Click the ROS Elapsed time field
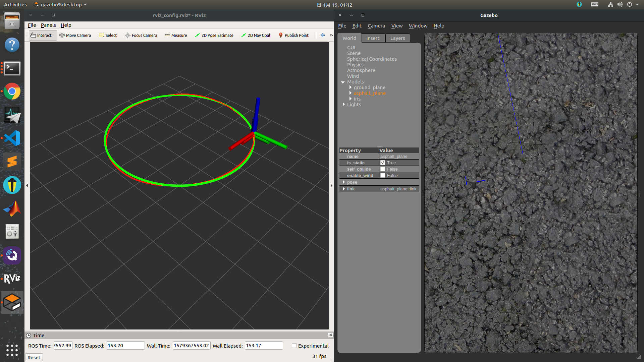 tap(125, 346)
